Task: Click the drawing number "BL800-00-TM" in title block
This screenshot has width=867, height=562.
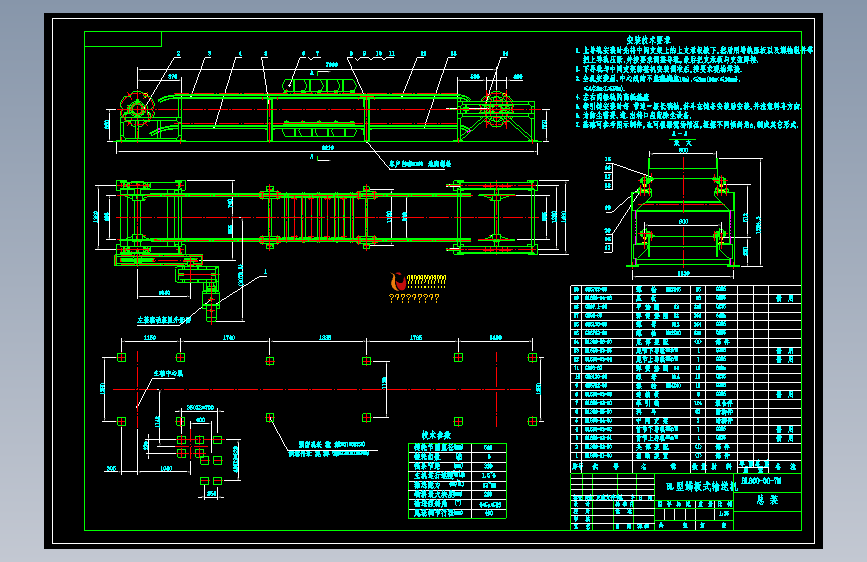Action: click(x=761, y=481)
